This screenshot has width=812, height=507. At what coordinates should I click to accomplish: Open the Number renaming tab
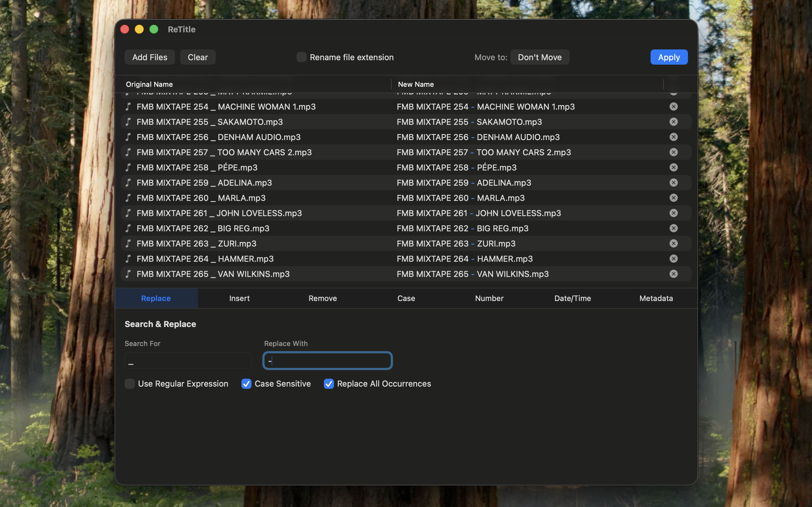pyautogui.click(x=489, y=298)
